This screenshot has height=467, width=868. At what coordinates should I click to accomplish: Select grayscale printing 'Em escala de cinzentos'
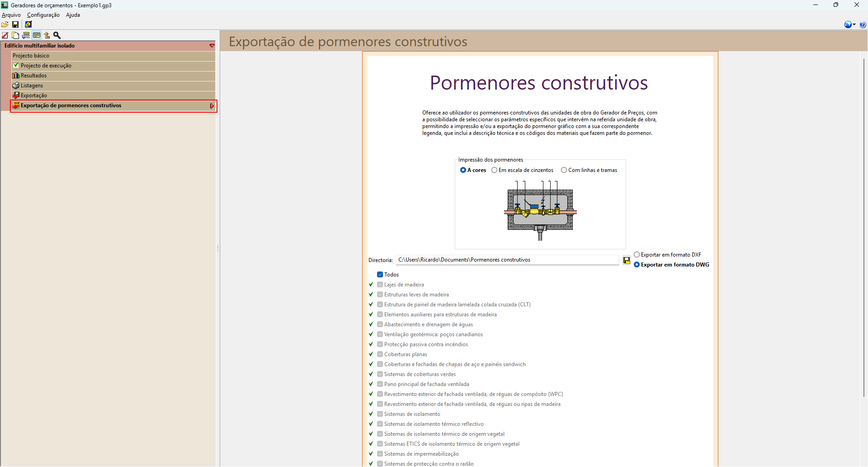click(x=494, y=170)
